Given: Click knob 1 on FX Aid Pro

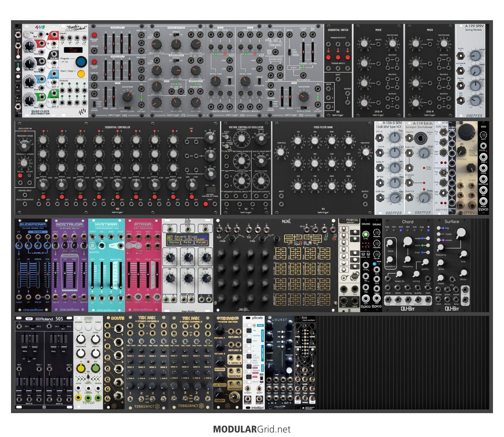Looking at the screenshot, I should pyautogui.click(x=170, y=258).
